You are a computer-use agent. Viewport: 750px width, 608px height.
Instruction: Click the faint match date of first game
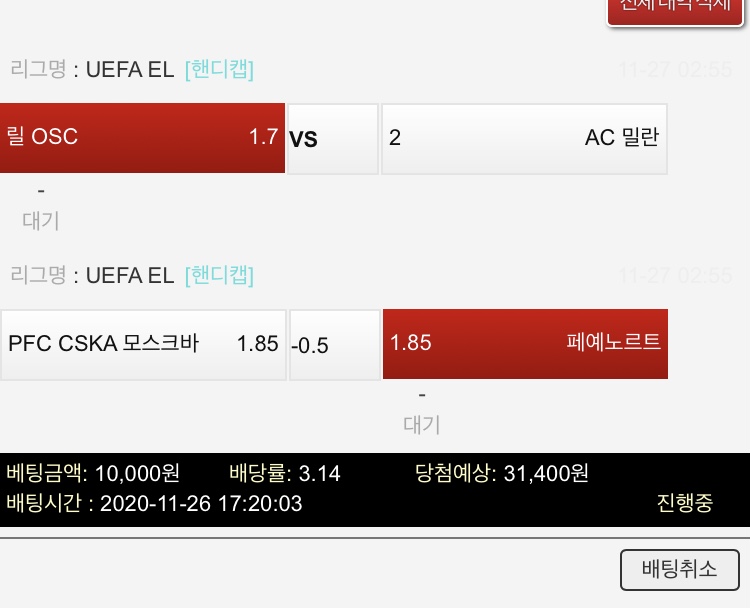coord(676,70)
